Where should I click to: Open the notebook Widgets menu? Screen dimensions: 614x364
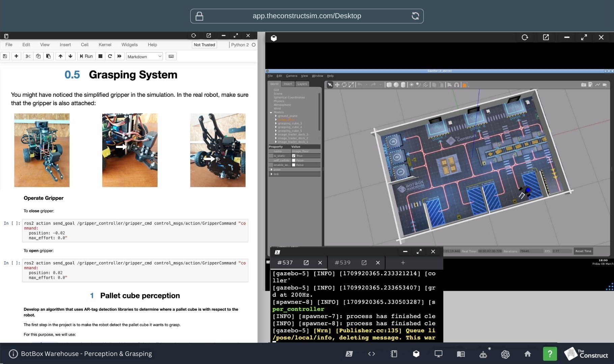coord(130,44)
